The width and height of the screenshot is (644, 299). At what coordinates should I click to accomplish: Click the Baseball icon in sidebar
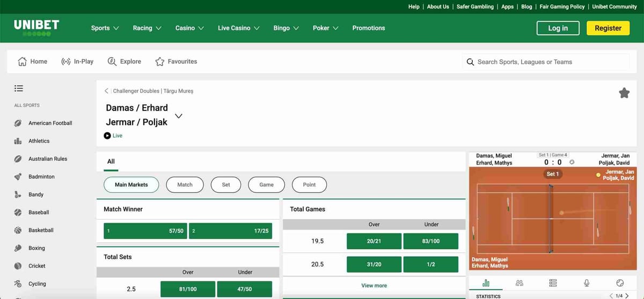pos(18,212)
